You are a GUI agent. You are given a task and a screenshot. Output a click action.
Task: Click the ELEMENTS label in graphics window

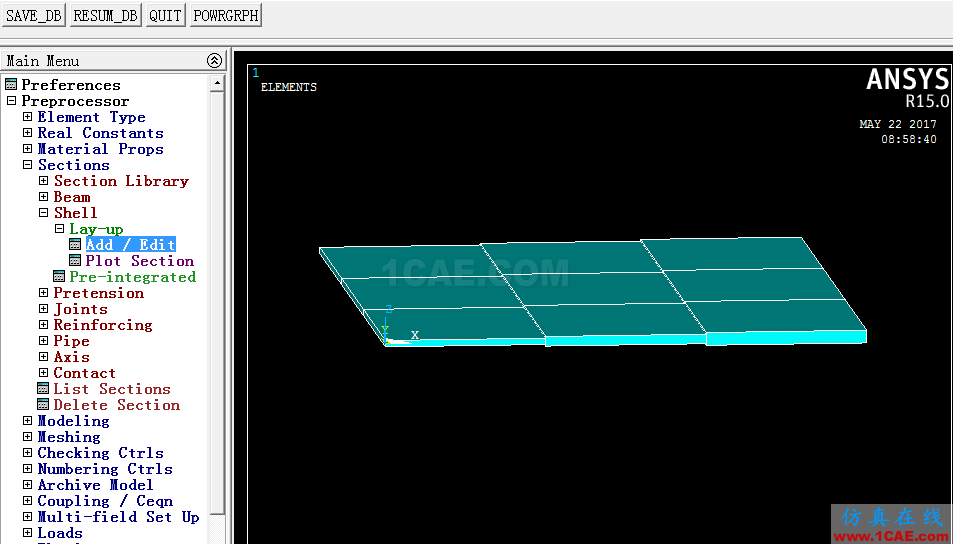(x=289, y=88)
